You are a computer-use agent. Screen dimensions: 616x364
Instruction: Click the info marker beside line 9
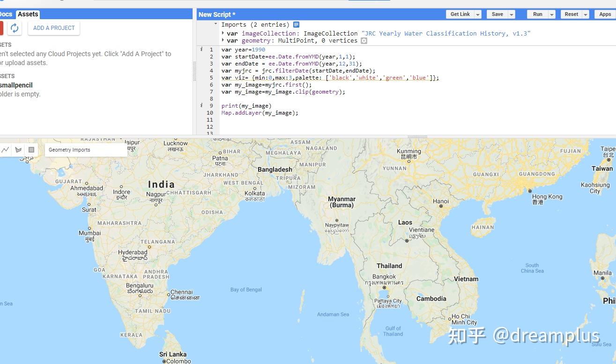click(201, 105)
